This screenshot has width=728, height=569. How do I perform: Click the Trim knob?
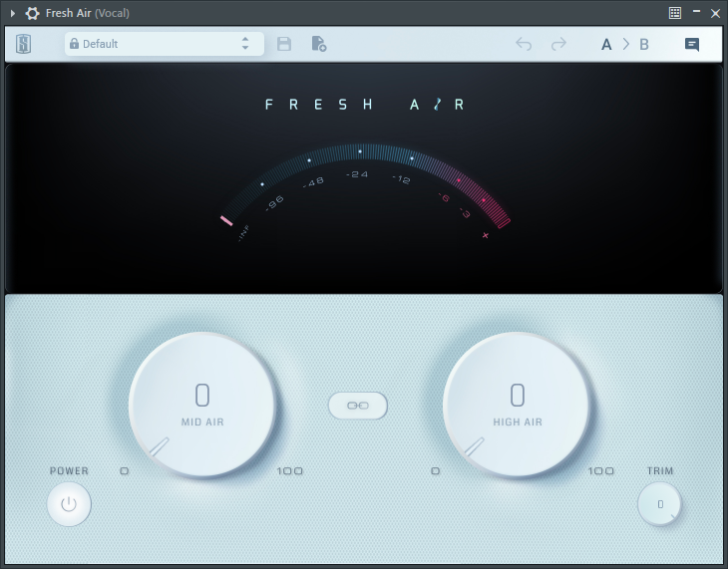tap(660, 504)
